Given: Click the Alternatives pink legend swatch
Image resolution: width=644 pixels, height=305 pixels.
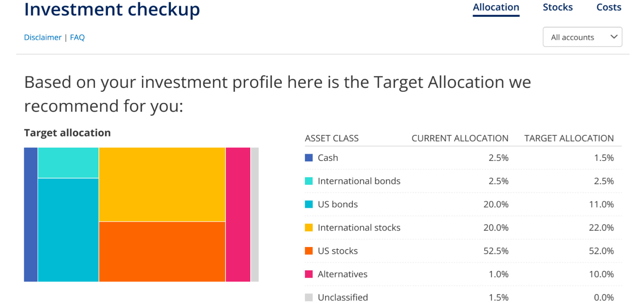Looking at the screenshot, I should [309, 274].
